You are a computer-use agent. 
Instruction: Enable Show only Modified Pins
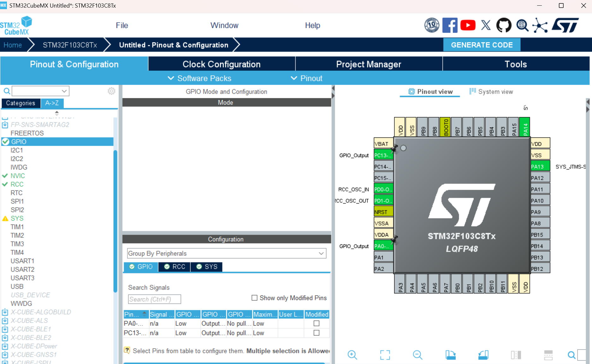pos(254,297)
